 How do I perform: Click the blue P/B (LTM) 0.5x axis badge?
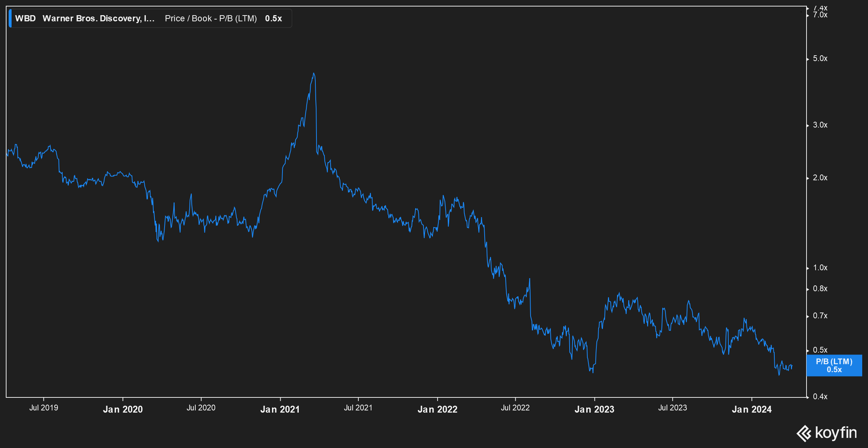834,365
